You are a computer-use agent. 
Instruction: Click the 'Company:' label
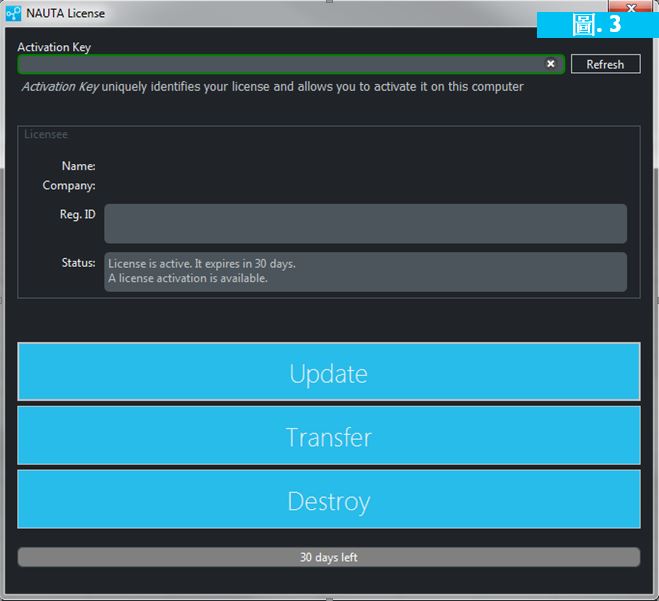click(x=69, y=185)
